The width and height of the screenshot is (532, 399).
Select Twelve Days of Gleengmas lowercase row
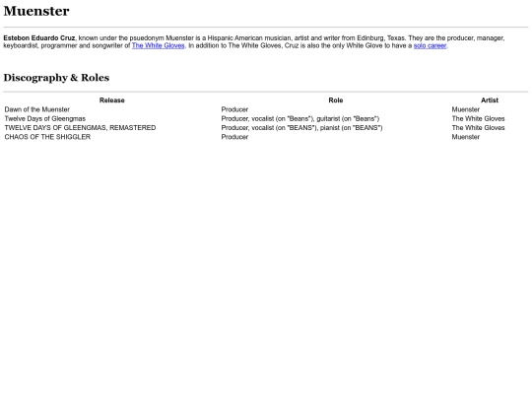[45, 119]
